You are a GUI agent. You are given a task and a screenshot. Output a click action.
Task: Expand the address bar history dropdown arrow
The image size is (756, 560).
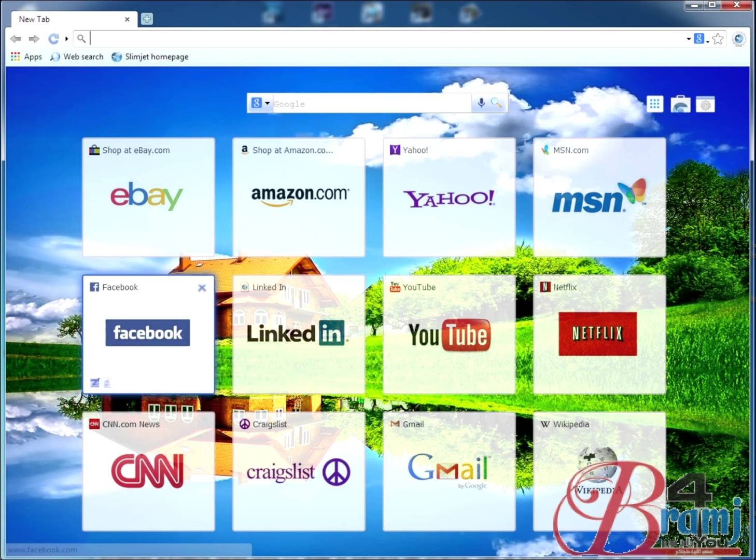pos(689,39)
